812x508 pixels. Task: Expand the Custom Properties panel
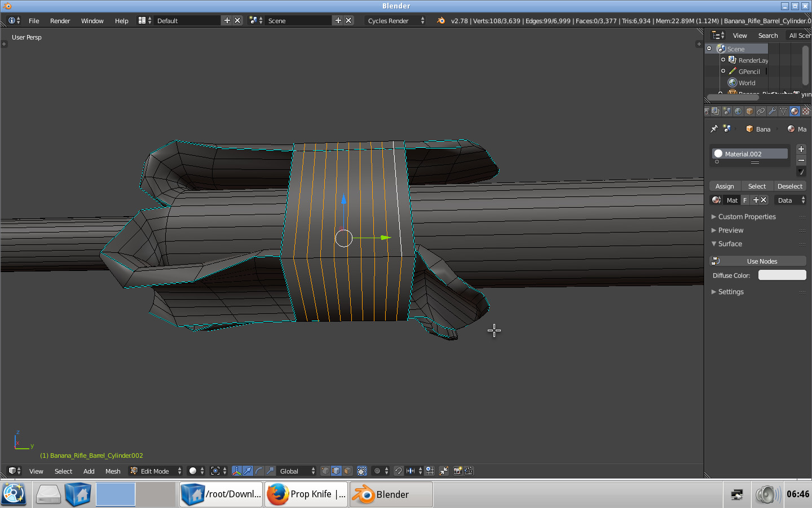[746, 216]
